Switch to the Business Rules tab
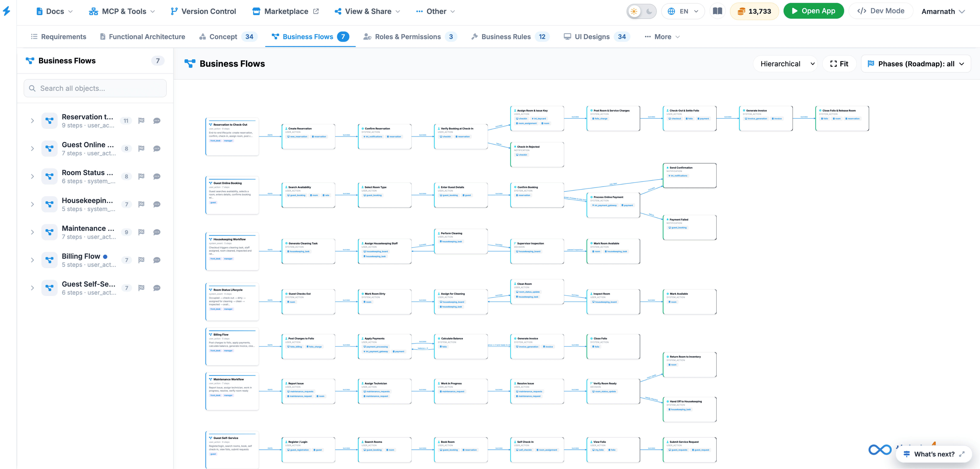 click(x=510, y=36)
